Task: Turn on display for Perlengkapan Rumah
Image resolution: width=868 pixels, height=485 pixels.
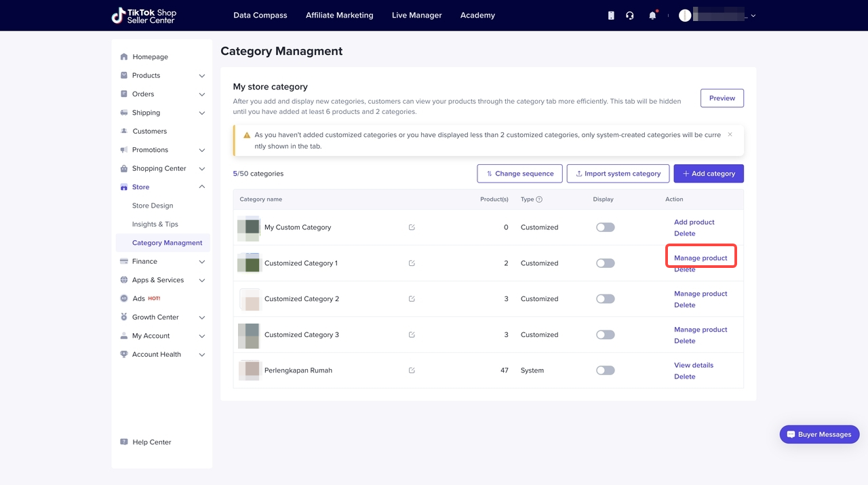Action: pyautogui.click(x=605, y=370)
